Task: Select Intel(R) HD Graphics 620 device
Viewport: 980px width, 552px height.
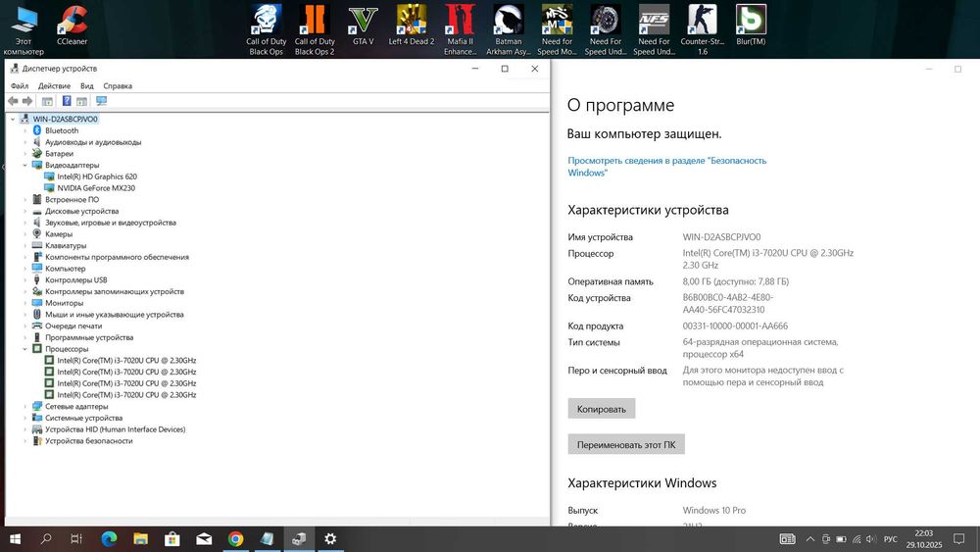Action: pos(97,176)
